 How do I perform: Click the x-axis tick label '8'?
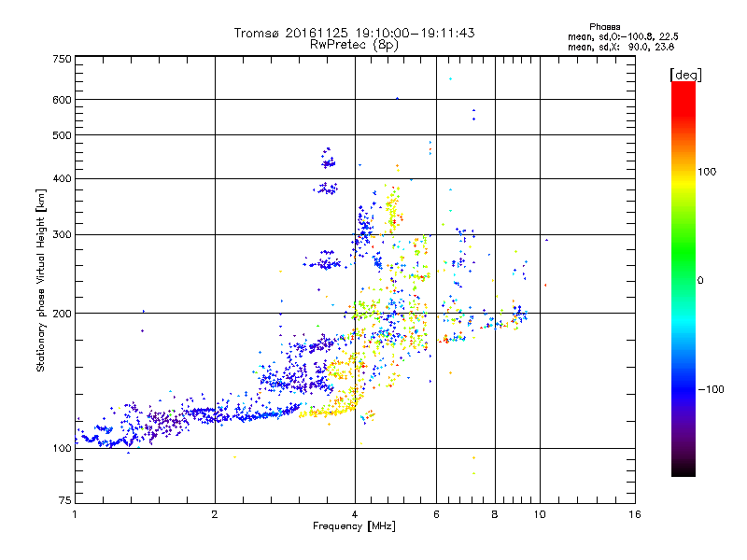pos(495,514)
